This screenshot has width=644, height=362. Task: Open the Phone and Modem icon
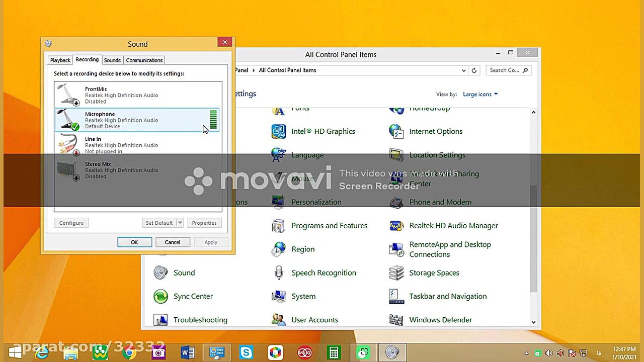(x=396, y=202)
